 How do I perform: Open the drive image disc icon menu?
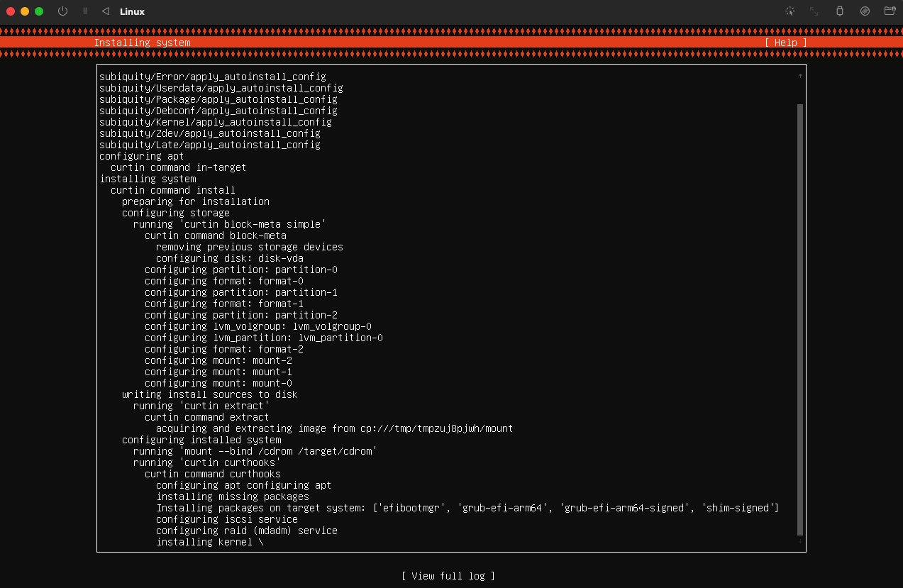[x=865, y=11]
